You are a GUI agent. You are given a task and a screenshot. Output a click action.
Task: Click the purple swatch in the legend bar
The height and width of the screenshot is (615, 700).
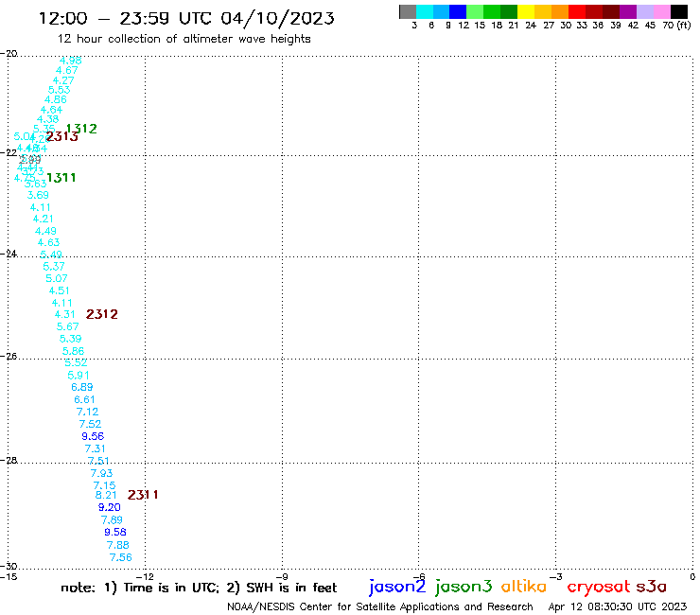point(628,11)
